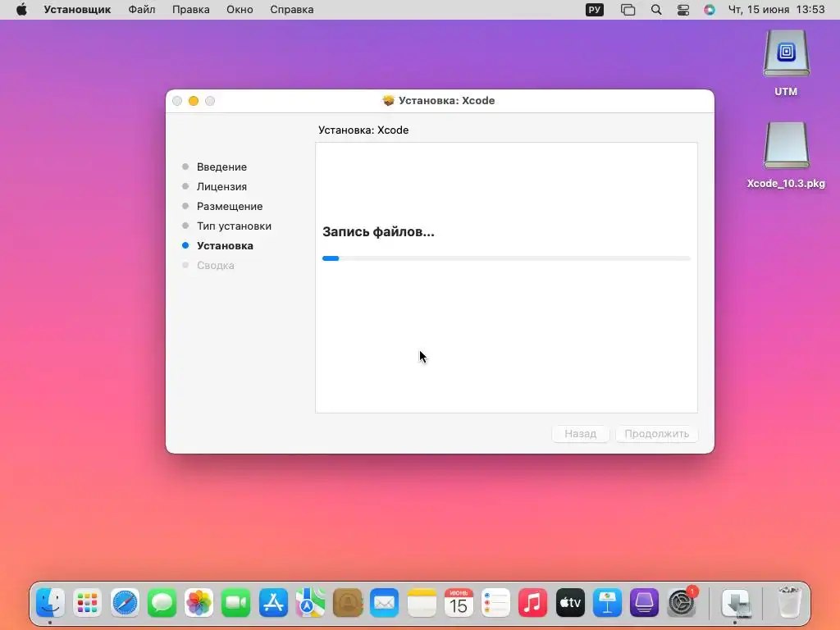840x630 pixels.
Task: Open the Apple menu
Action: click(21, 10)
